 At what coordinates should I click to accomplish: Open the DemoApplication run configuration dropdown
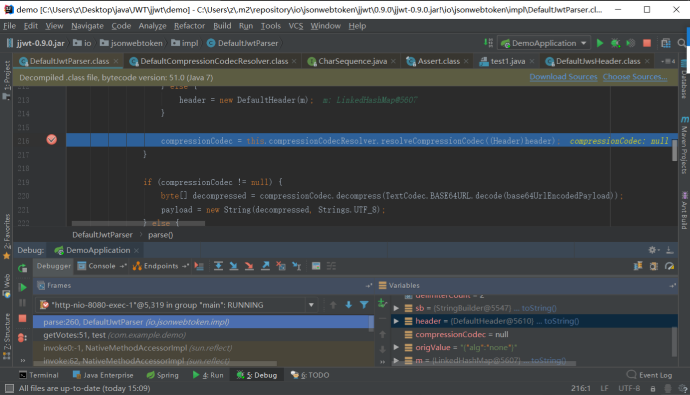544,43
